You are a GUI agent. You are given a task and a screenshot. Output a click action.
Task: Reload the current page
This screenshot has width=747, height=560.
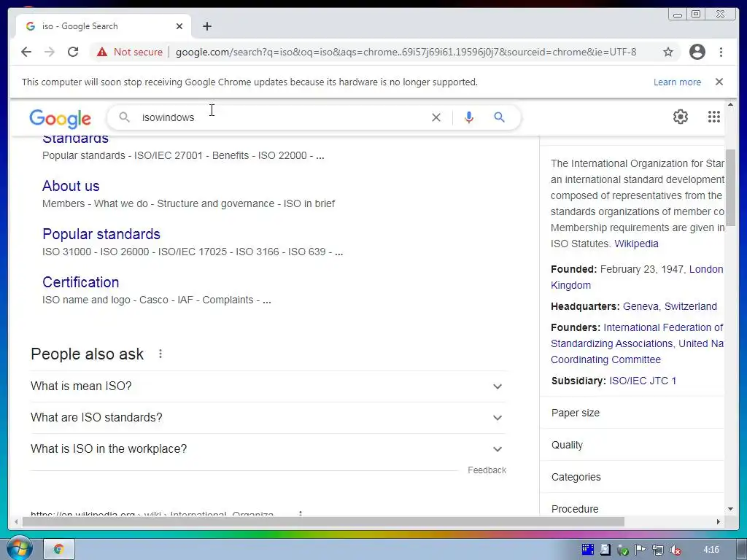click(x=73, y=52)
